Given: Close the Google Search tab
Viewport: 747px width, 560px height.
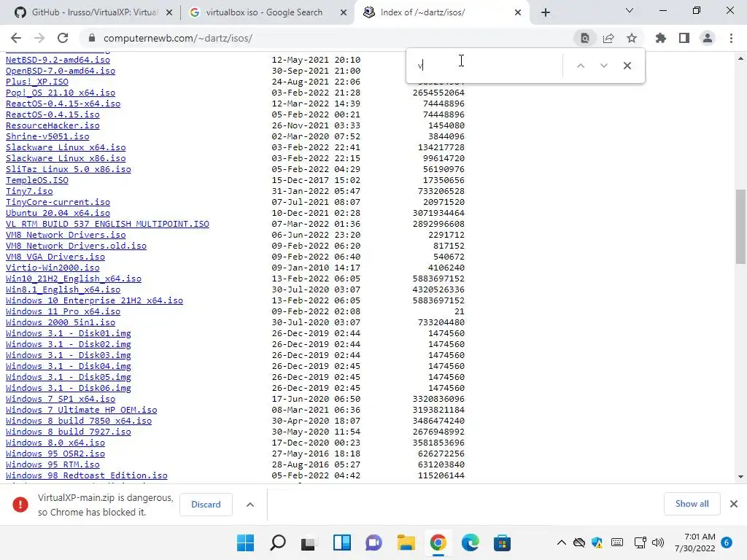Looking at the screenshot, I should coord(344,12).
